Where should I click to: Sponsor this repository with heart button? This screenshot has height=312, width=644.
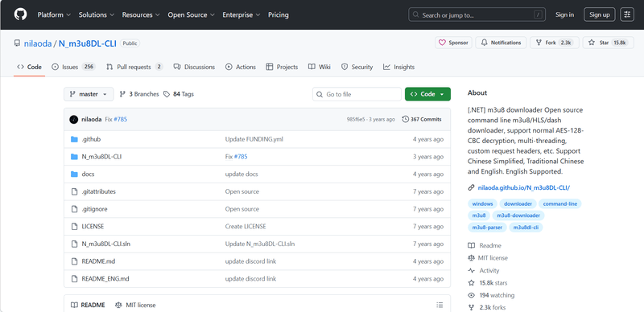(x=453, y=43)
